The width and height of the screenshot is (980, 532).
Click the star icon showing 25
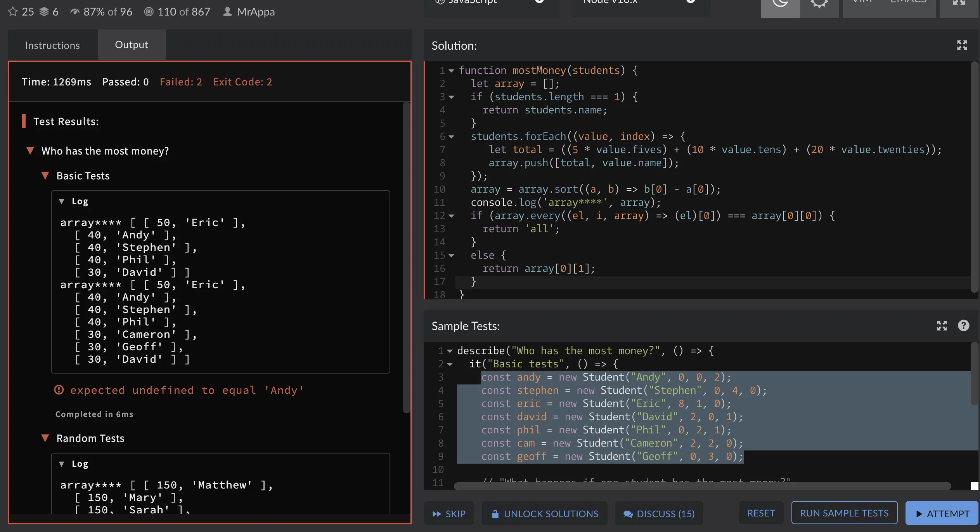click(13, 12)
